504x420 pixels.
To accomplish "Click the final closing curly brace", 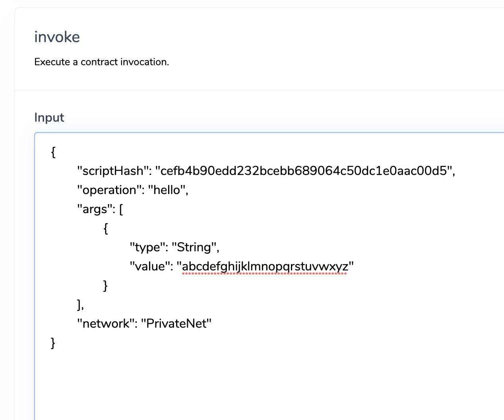I will [53, 342].
